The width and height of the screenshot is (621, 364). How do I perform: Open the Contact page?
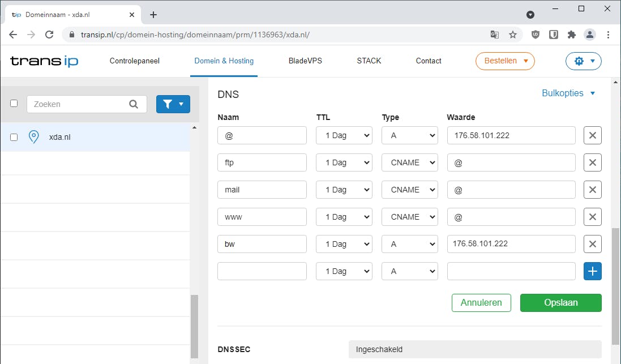[428, 61]
